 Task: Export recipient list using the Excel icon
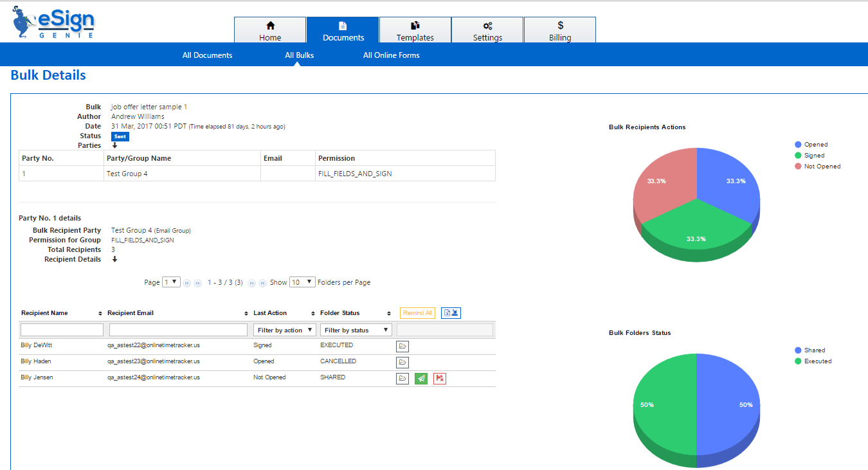click(x=446, y=312)
